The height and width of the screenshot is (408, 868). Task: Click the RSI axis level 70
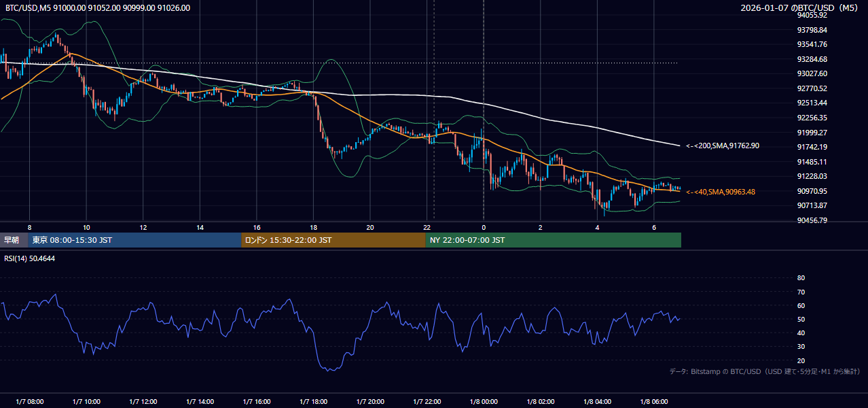[x=801, y=292]
